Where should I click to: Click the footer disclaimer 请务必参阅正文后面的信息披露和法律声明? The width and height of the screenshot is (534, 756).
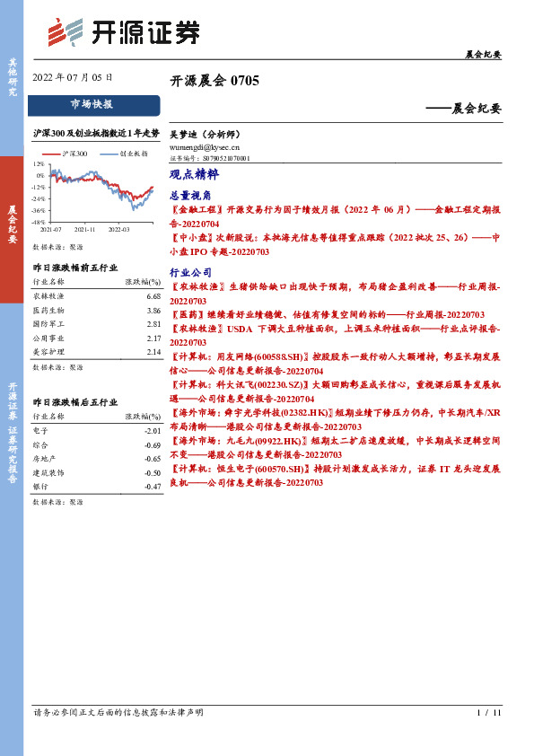click(x=118, y=712)
